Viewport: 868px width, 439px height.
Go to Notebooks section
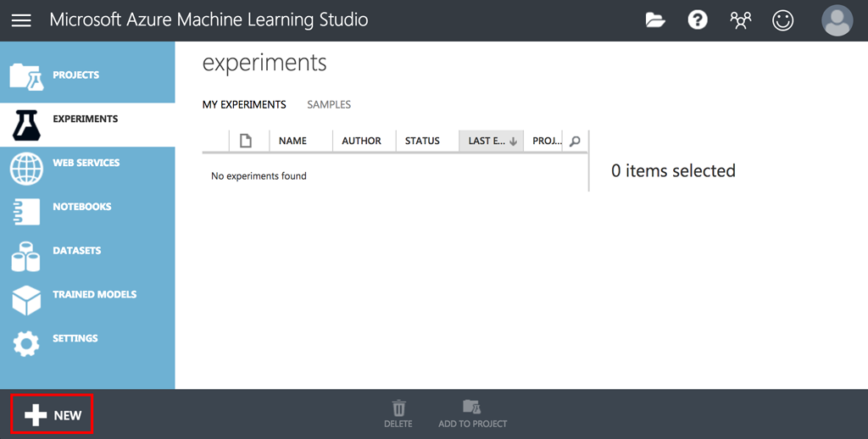[87, 212]
